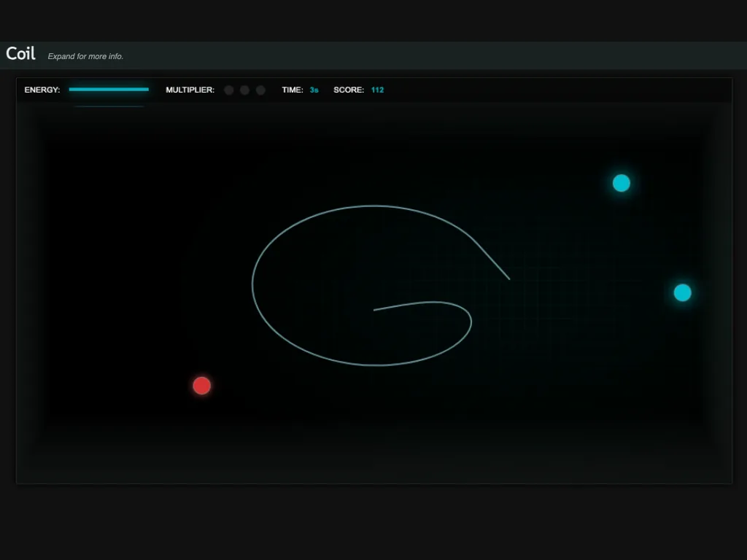Click the lower cyan orb near right edge

point(682,292)
